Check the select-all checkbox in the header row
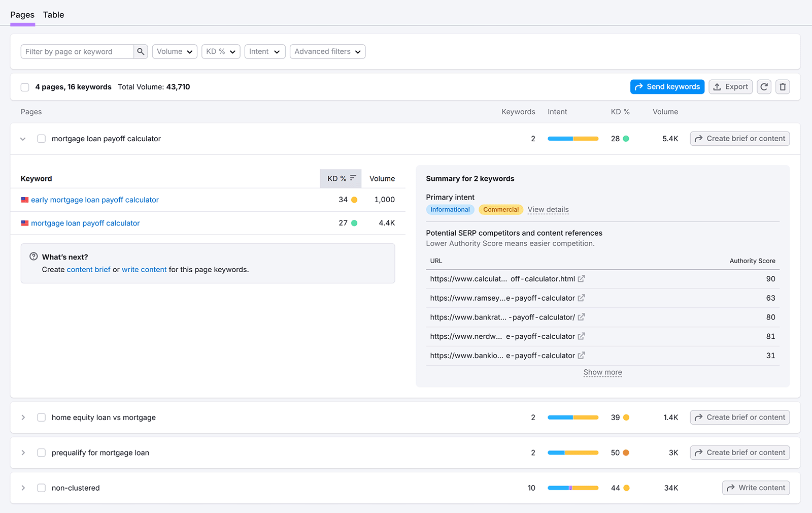 coord(25,87)
